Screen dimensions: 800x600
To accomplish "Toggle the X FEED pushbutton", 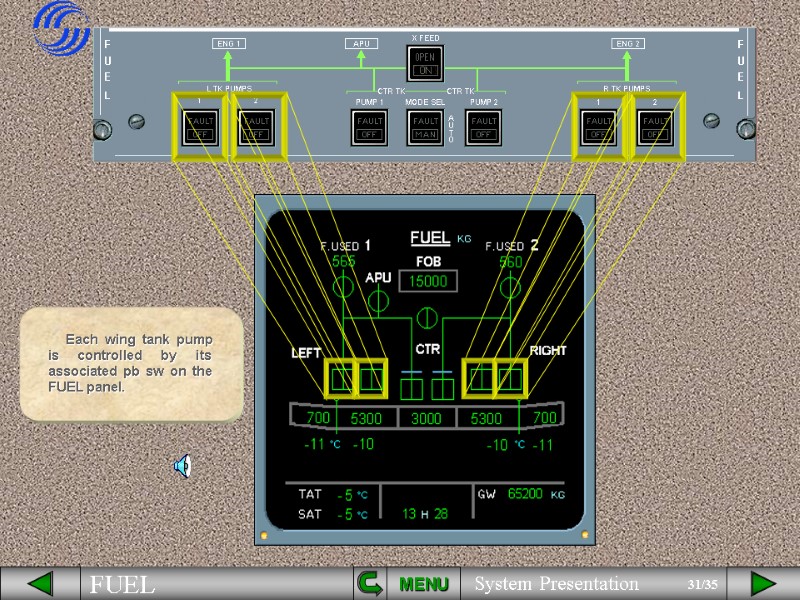I will [x=425, y=63].
